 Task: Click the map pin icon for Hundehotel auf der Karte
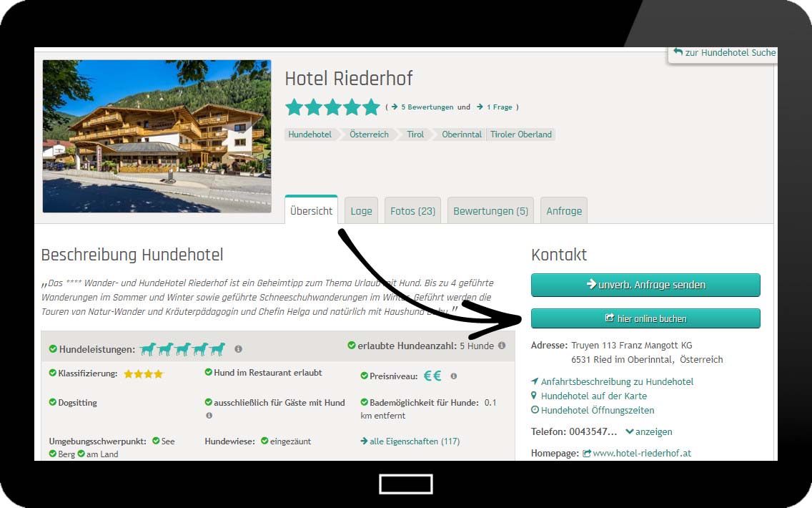[534, 396]
